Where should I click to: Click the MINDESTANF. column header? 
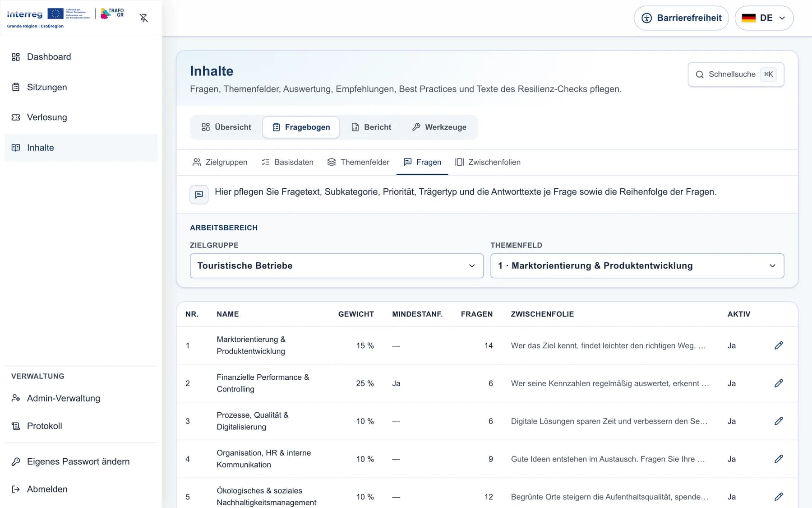pos(417,314)
